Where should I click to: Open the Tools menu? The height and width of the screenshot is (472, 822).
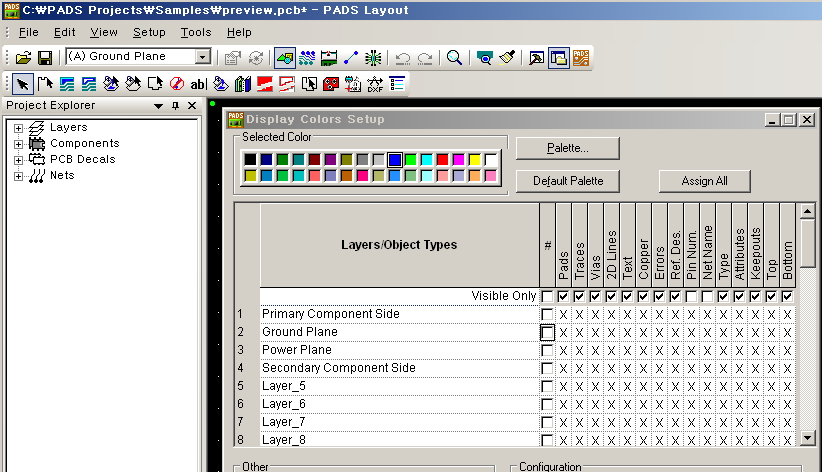[x=196, y=33]
